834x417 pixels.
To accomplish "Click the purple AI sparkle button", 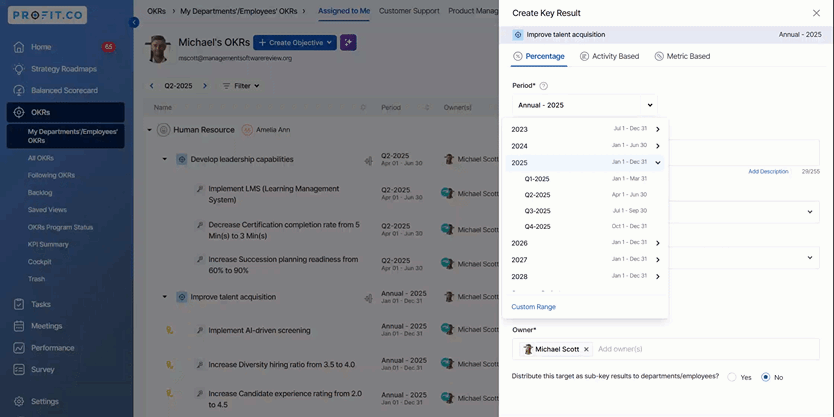I will coord(348,43).
